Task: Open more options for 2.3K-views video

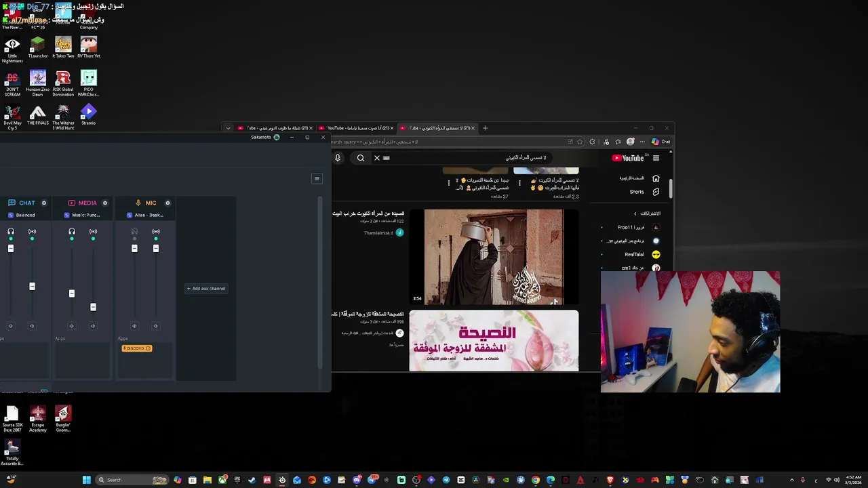Action: click(x=519, y=183)
